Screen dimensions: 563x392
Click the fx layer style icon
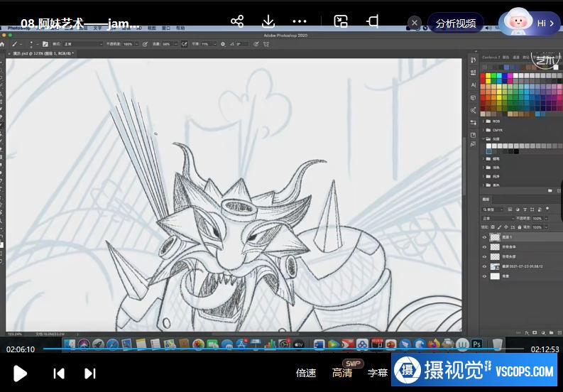pyautogui.click(x=527, y=333)
